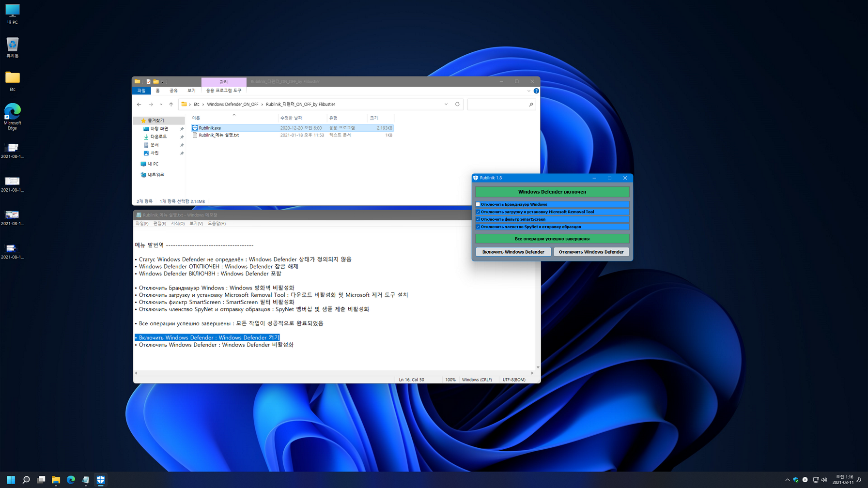
Task: Select 'Rubilnik_메뉴 설명.txt' file in Explorer
Action: coord(218,135)
